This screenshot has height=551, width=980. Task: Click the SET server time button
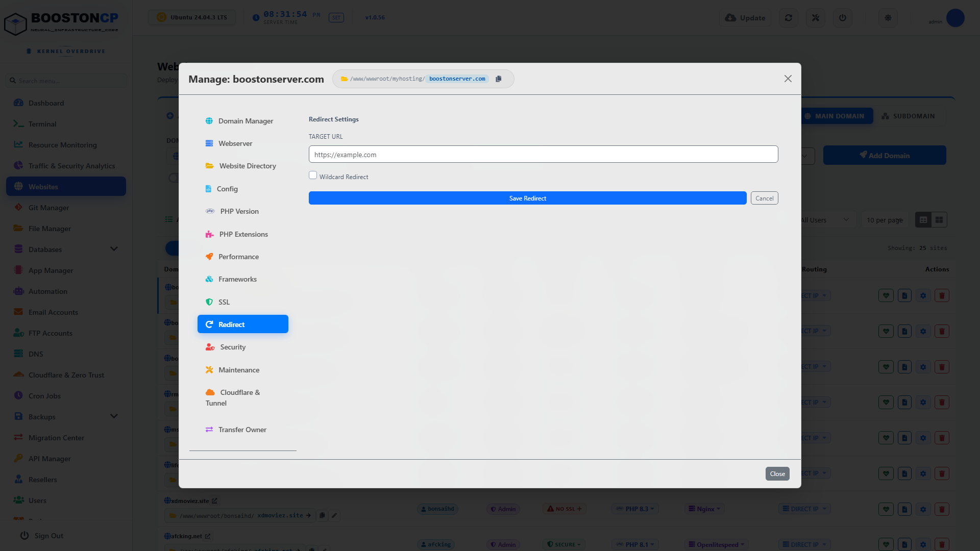click(336, 18)
